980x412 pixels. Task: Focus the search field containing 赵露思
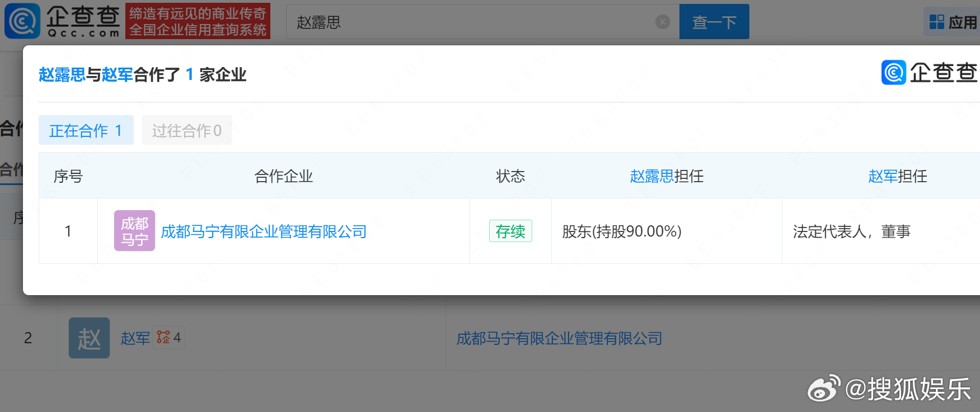[482, 22]
